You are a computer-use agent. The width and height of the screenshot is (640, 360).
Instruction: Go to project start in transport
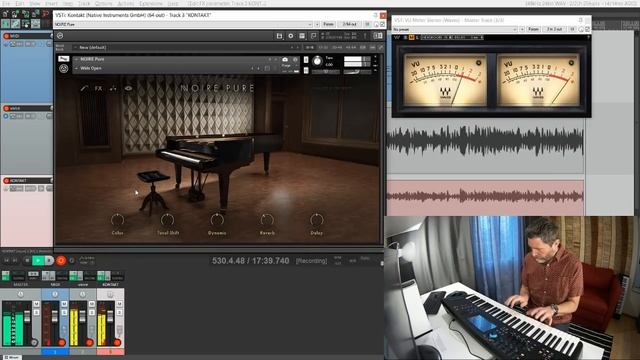(7, 260)
